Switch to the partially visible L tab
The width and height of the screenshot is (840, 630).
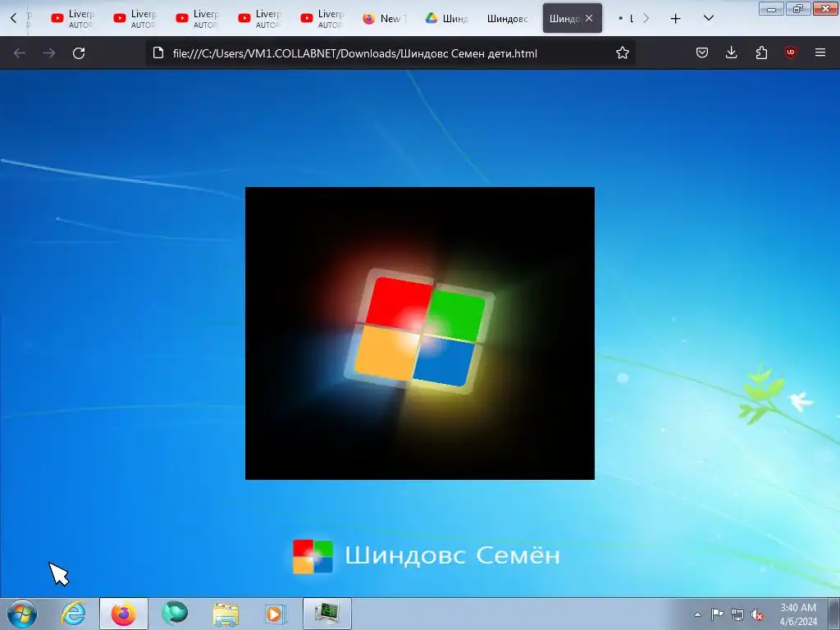click(626, 19)
